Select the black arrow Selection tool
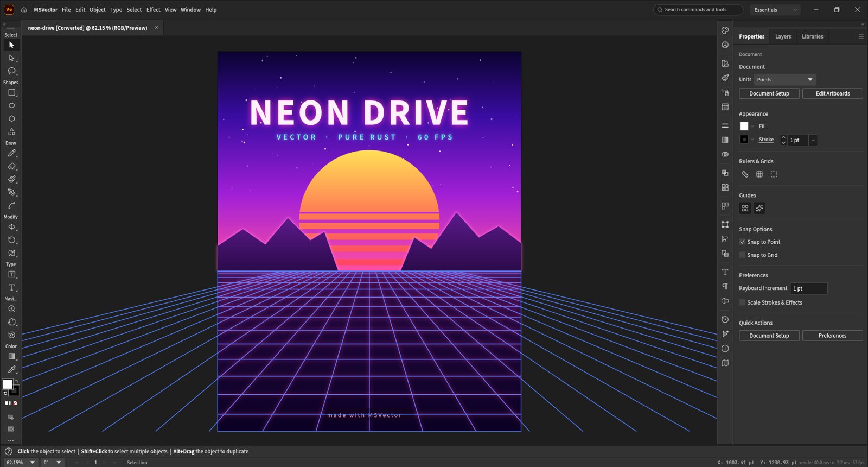 pos(11,45)
